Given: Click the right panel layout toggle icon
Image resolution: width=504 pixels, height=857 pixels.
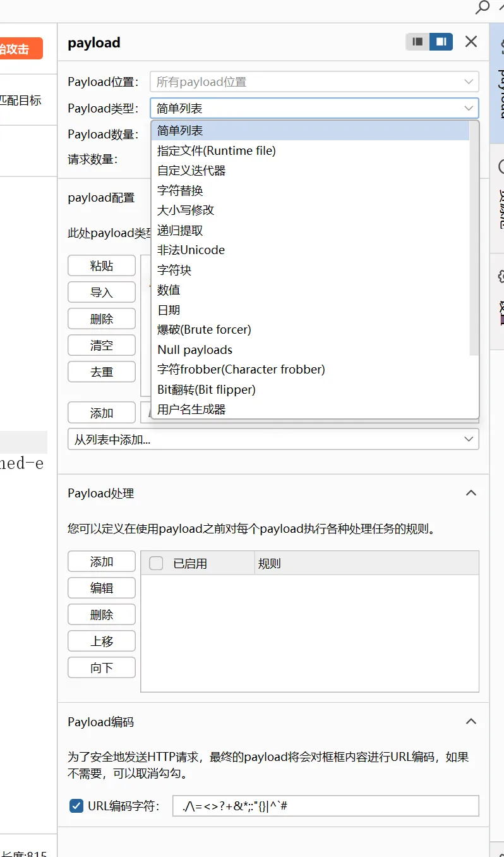Looking at the screenshot, I should [x=441, y=42].
